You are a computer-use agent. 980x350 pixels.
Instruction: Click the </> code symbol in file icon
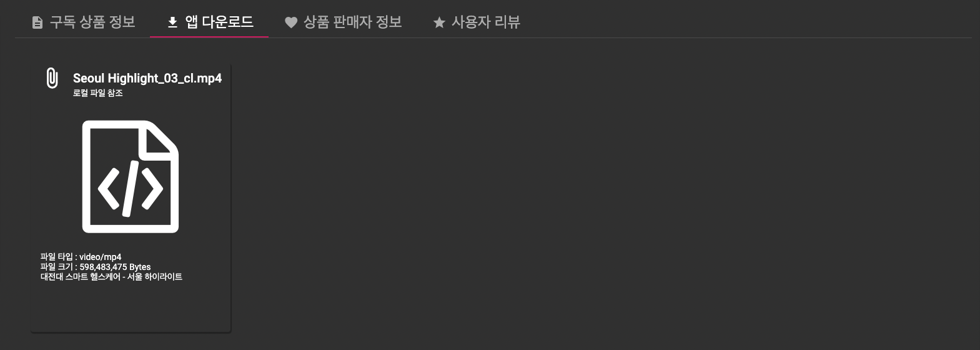131,189
